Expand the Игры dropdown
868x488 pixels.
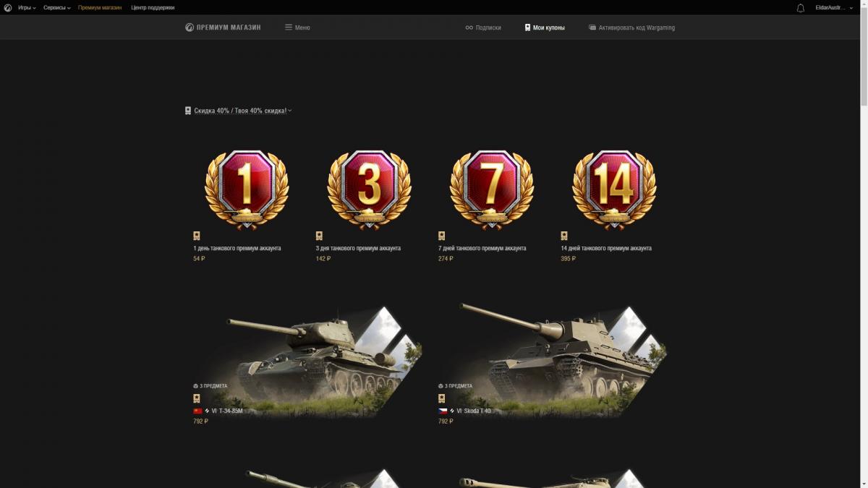(x=27, y=7)
